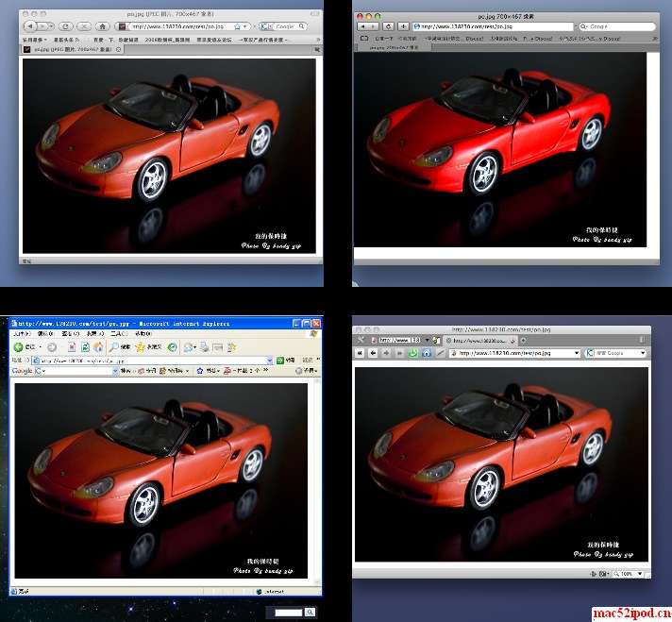Click the Internet Explorer search magnifier icon
This screenshot has height=622, width=672.
(113, 346)
